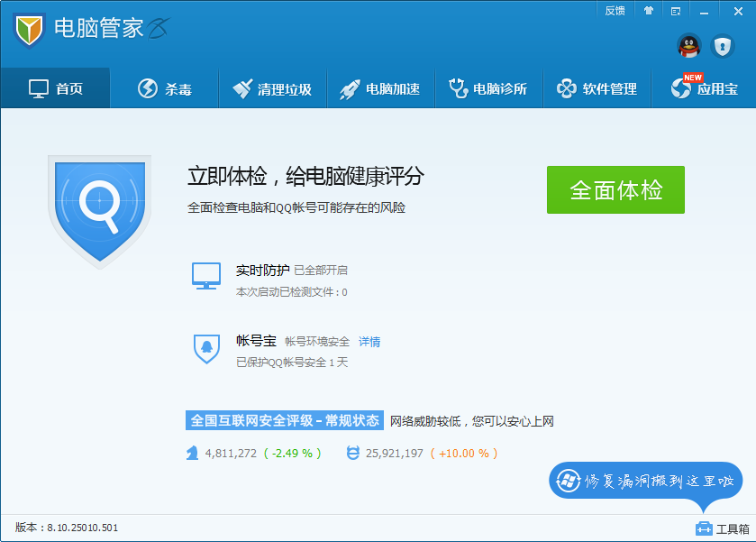Click the ( +10.00 % ) change value
Screen dimensions: 756x542
coord(464,454)
